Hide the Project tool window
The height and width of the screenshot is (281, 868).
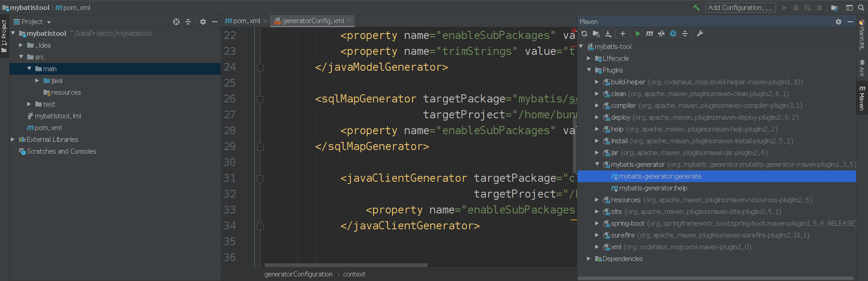tap(215, 22)
